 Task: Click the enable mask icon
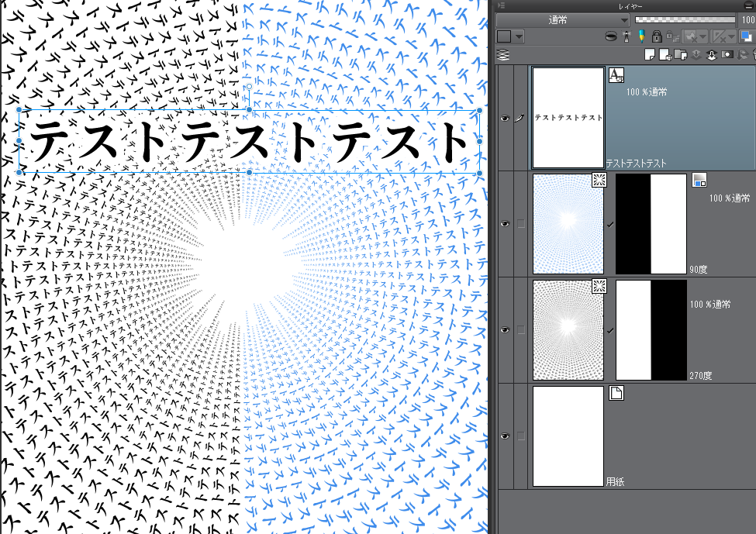pyautogui.click(x=690, y=36)
